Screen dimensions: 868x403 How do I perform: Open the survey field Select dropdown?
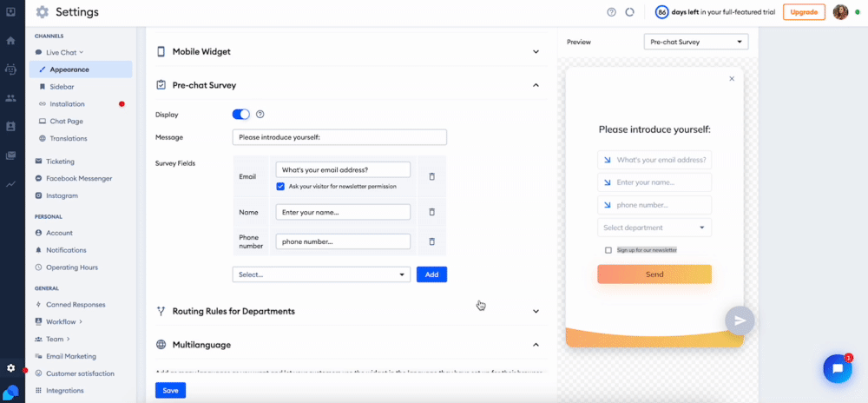tap(321, 274)
